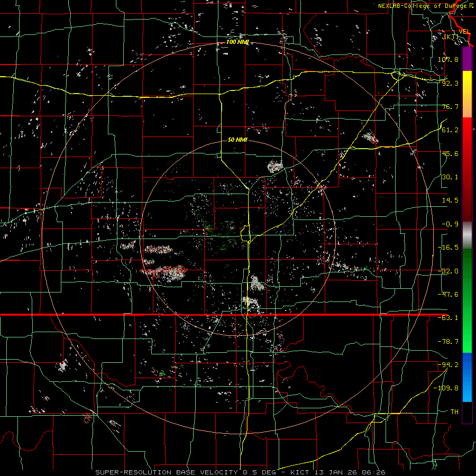Click the NEXLAB-College of DuPage watermark text
The image size is (476, 476).
click(426, 6)
